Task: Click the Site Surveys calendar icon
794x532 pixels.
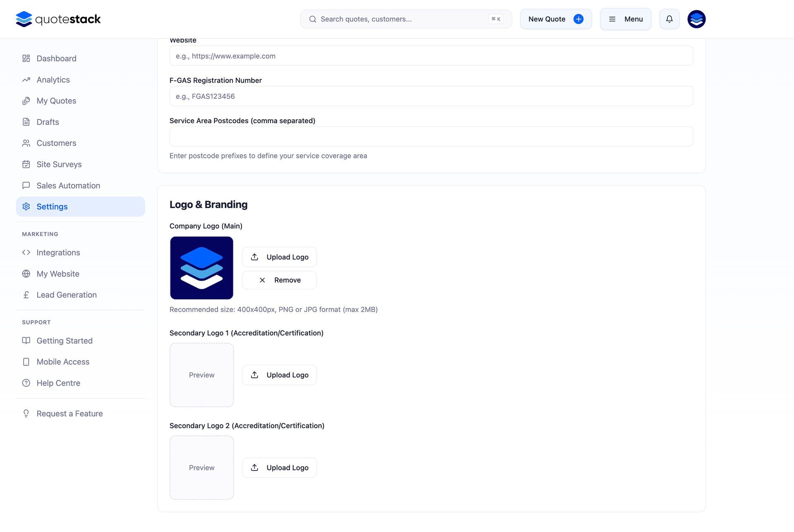Action: click(26, 164)
